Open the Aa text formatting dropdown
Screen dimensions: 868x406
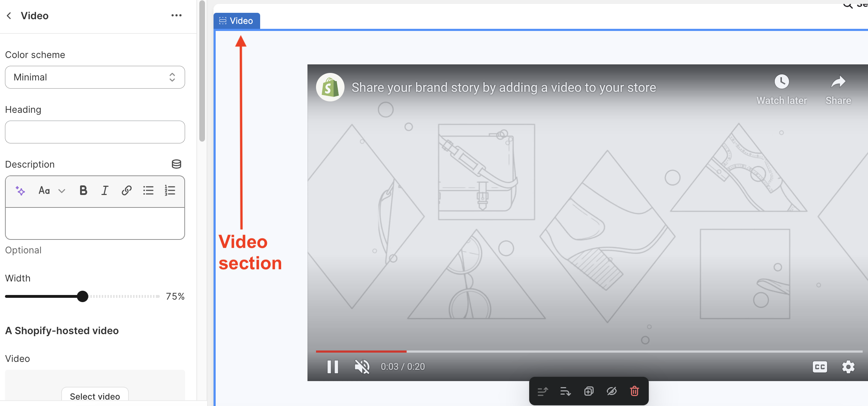pyautogui.click(x=52, y=191)
